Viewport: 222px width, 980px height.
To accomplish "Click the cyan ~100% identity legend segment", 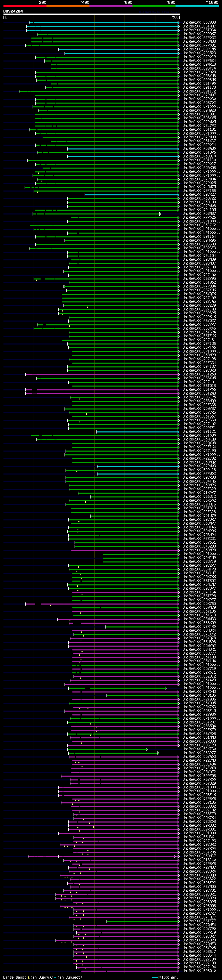I will (197, 6).
